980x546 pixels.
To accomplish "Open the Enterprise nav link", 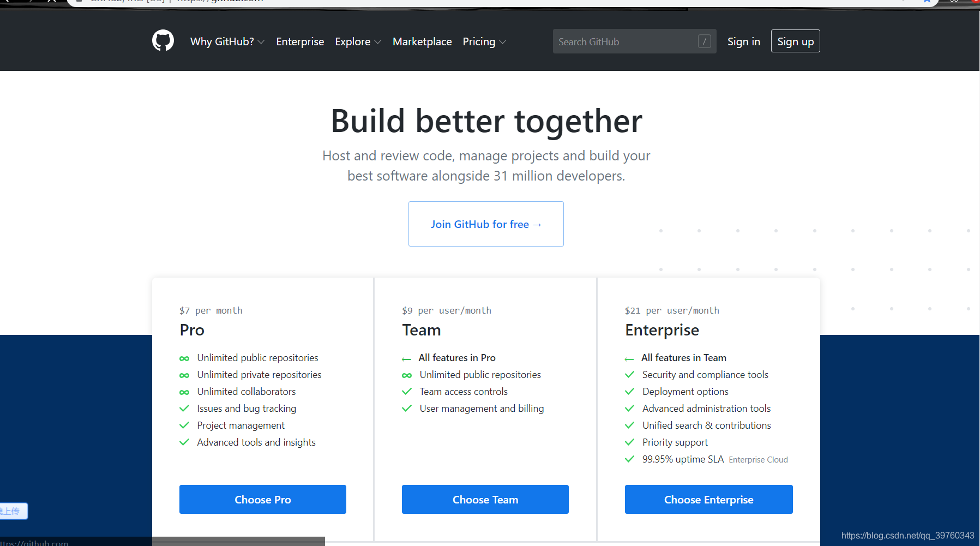I will click(x=300, y=41).
